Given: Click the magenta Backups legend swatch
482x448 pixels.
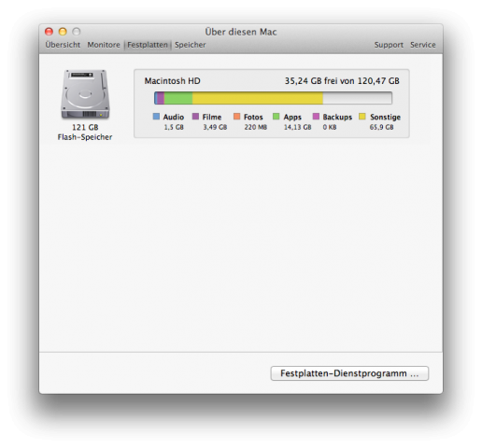Looking at the screenshot, I should click(316, 117).
